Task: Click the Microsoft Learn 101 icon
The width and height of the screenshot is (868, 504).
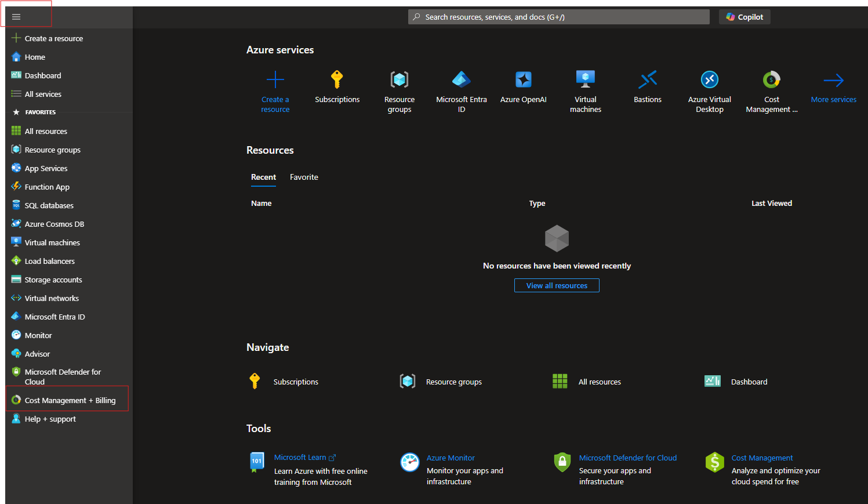Action: click(x=257, y=462)
